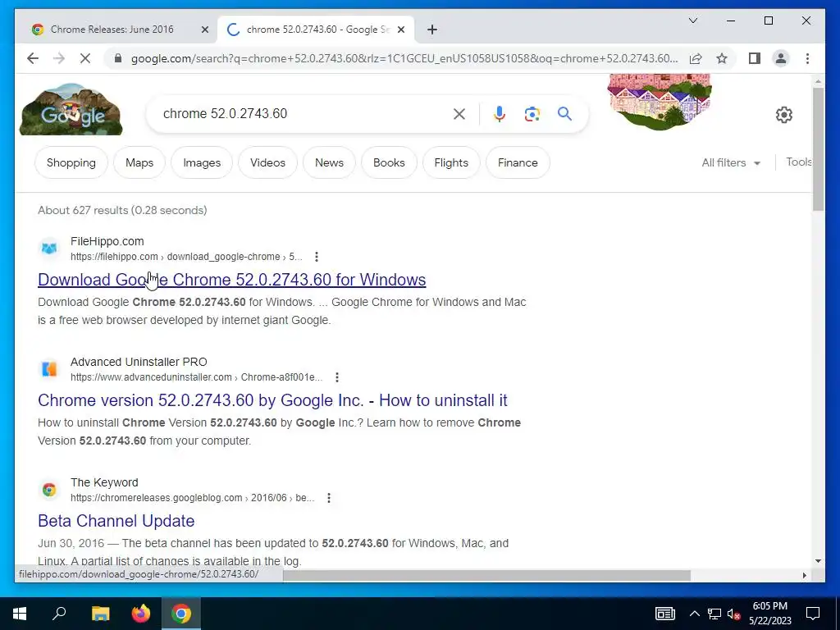Viewport: 840px width, 630px height.
Task: Show Books results
Action: (x=389, y=162)
